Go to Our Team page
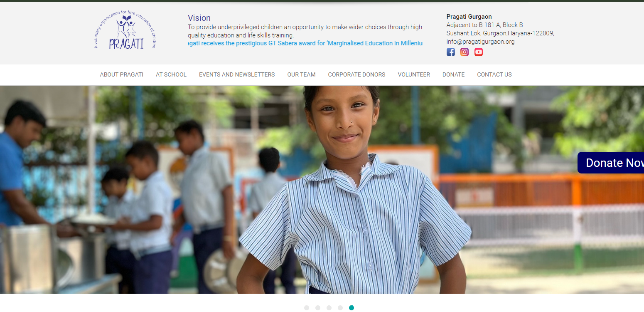 [302, 74]
